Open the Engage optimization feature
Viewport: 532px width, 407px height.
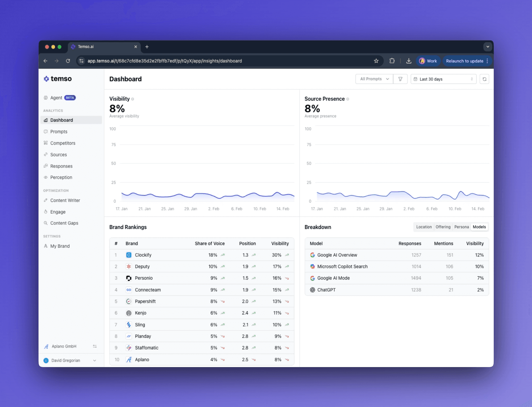(x=58, y=212)
